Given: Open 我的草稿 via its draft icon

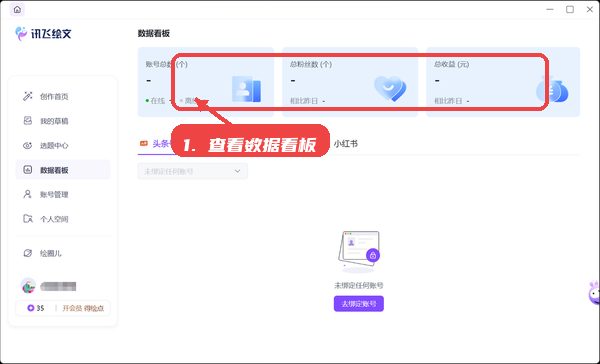Looking at the screenshot, I should (x=28, y=121).
